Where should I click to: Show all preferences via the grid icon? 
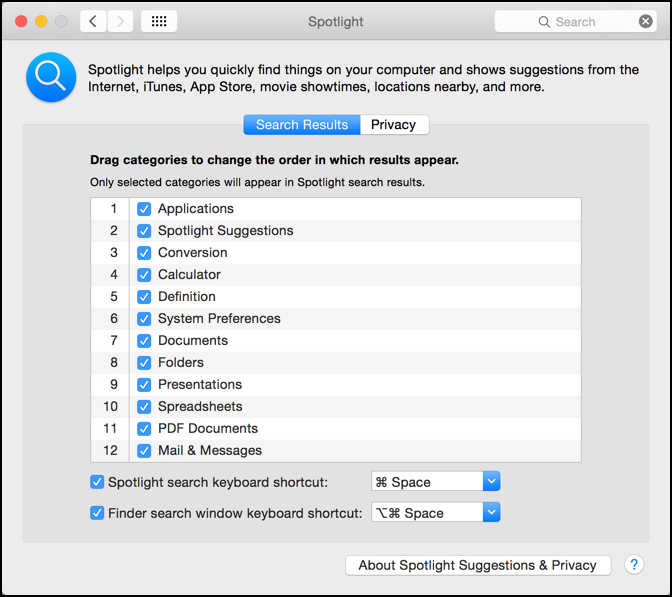tap(159, 21)
